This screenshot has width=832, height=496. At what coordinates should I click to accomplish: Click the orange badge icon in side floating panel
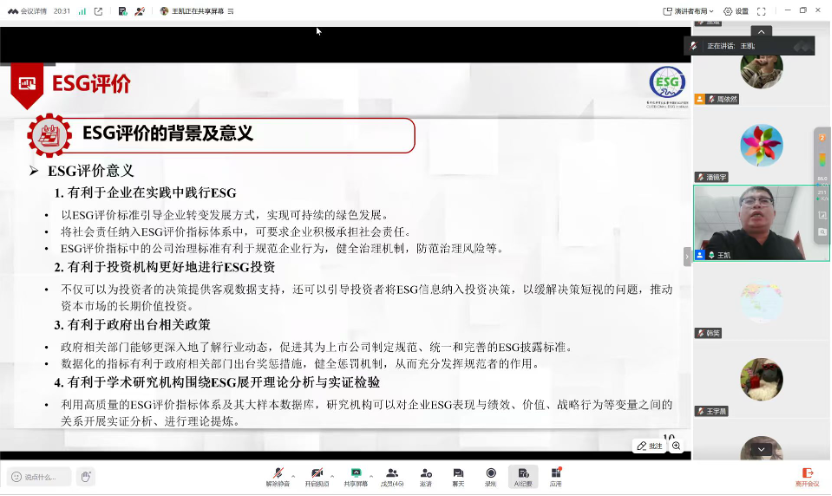point(822,138)
